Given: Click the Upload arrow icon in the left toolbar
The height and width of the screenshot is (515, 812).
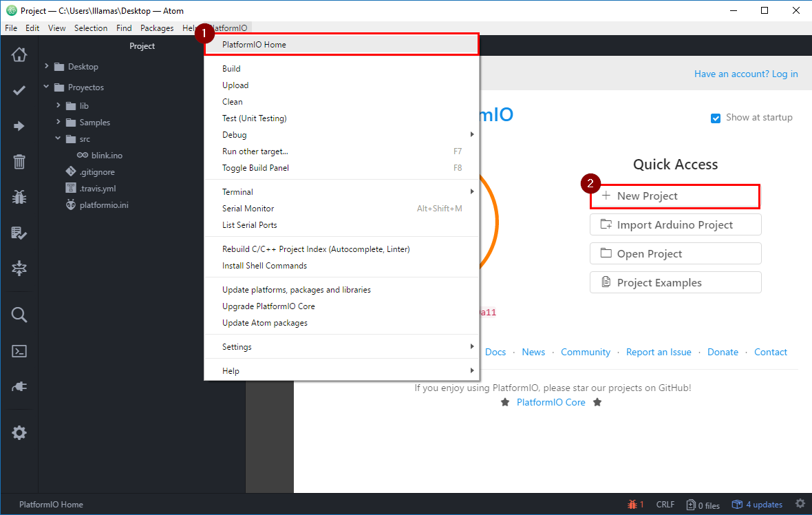Looking at the screenshot, I should 19,126.
